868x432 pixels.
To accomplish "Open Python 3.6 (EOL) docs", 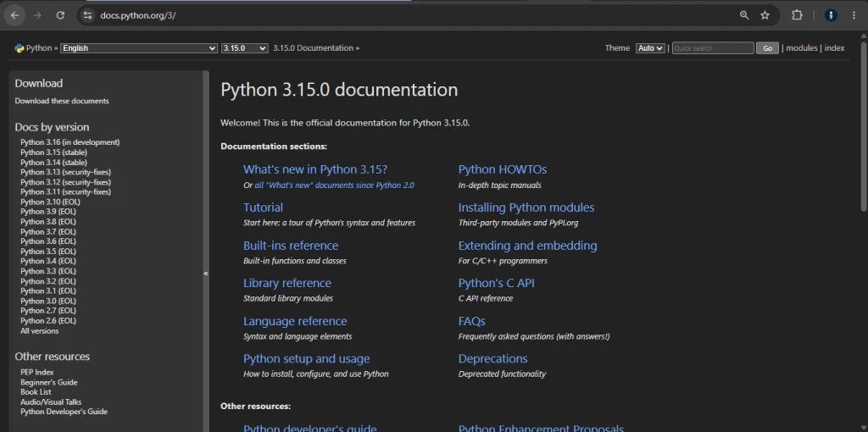I will (48, 241).
